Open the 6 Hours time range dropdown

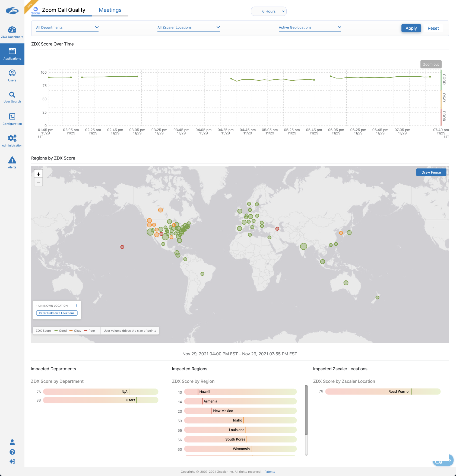click(269, 11)
